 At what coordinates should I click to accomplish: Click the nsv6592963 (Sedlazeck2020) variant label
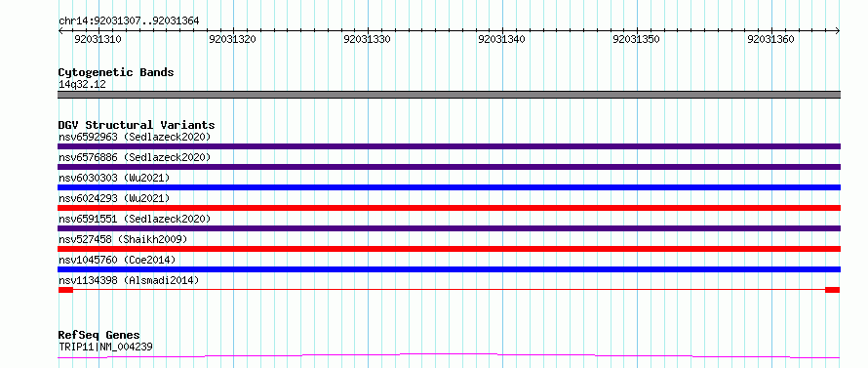pyautogui.click(x=135, y=137)
